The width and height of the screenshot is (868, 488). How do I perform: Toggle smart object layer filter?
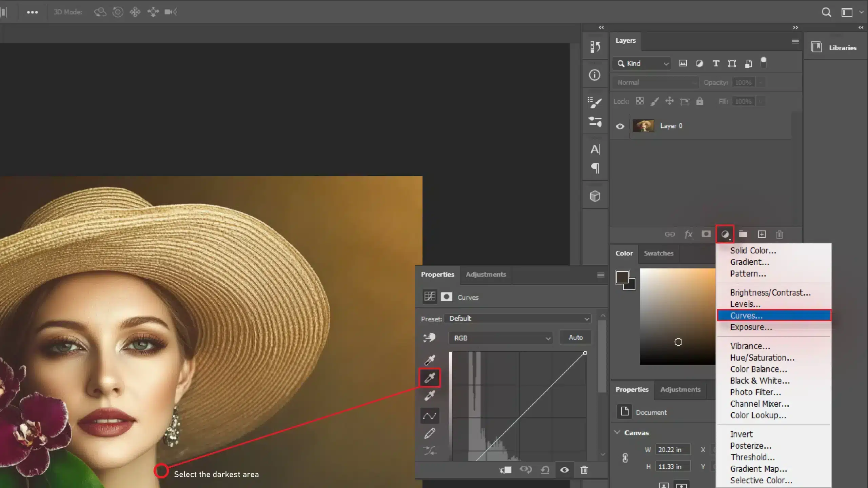pyautogui.click(x=748, y=63)
